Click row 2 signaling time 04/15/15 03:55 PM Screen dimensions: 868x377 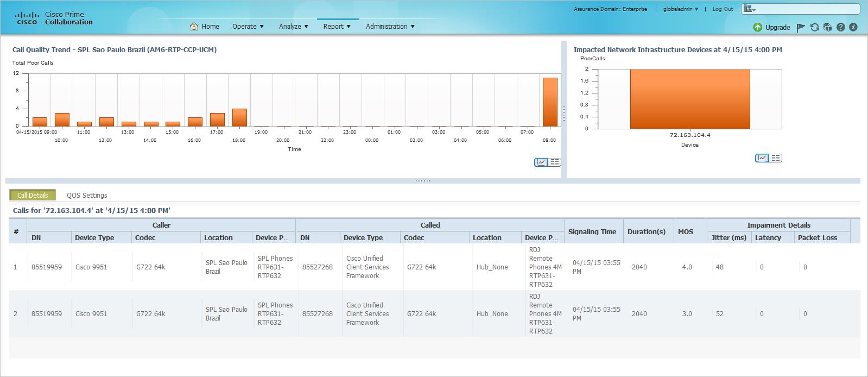[597, 314]
